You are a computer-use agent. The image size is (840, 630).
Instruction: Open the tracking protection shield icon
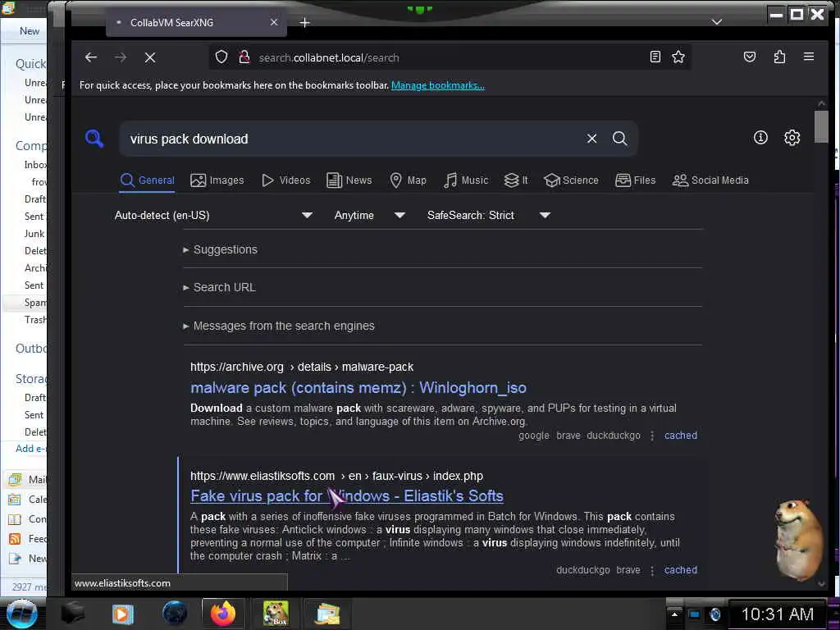tap(221, 57)
